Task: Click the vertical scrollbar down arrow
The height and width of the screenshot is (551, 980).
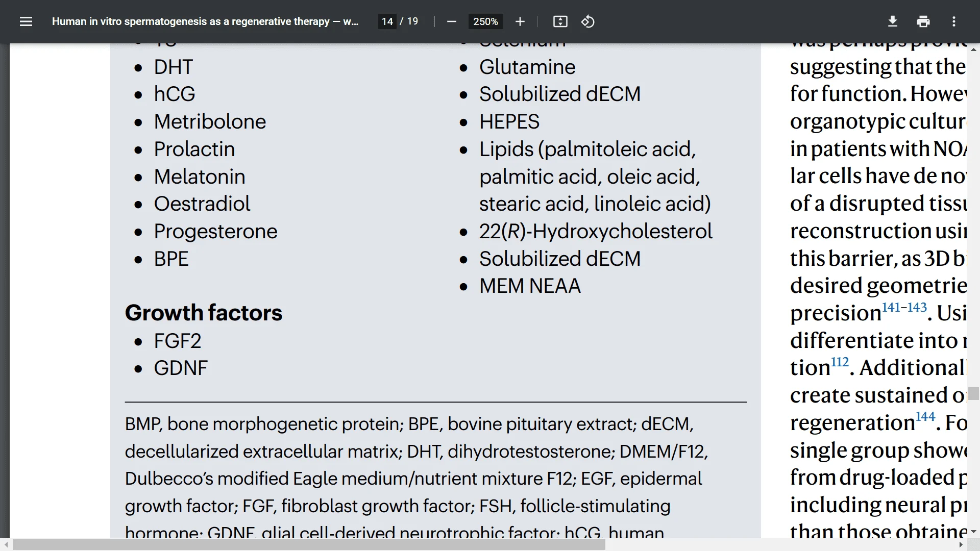Action: click(x=974, y=532)
